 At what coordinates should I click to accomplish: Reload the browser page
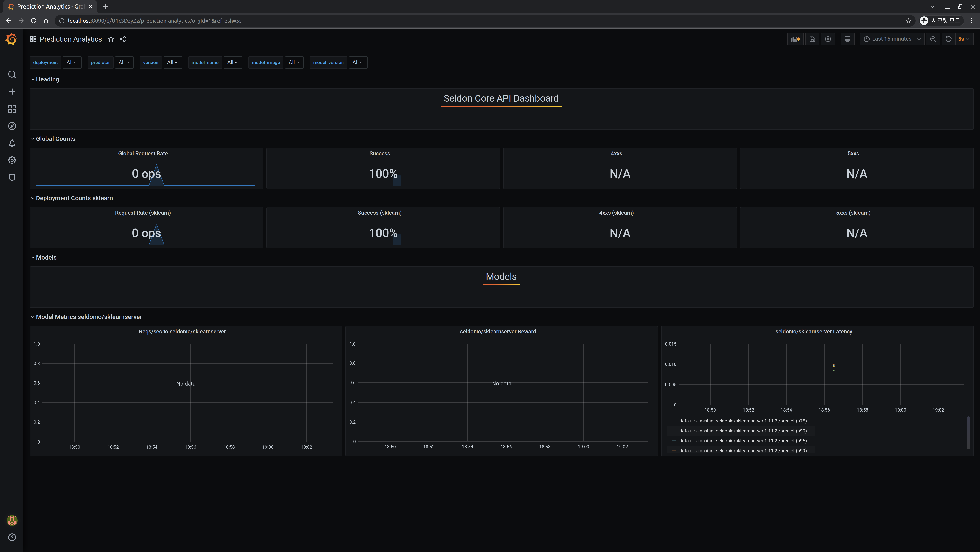(x=33, y=21)
